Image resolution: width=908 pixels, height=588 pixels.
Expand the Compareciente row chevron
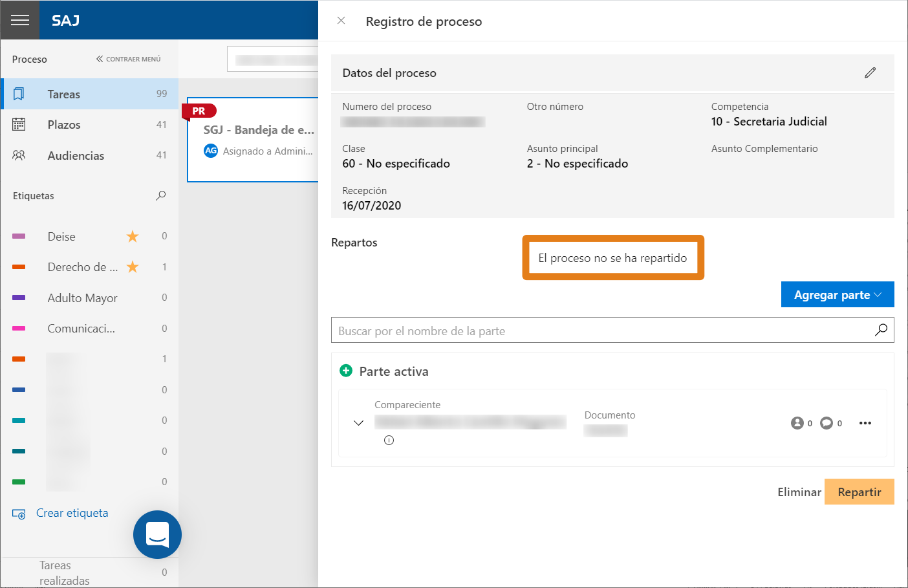pos(358,423)
